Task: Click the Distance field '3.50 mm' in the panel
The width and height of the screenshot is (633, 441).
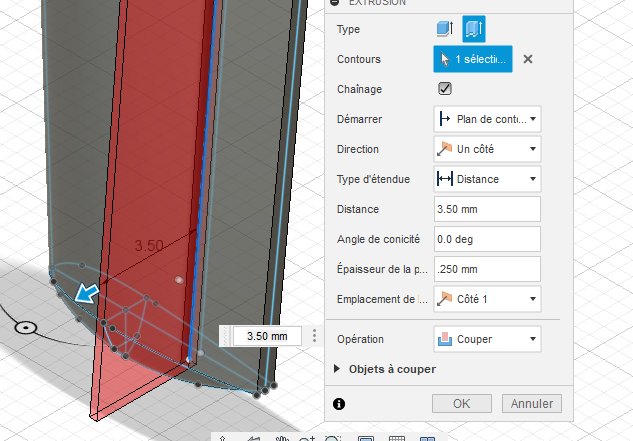Action: 487,209
